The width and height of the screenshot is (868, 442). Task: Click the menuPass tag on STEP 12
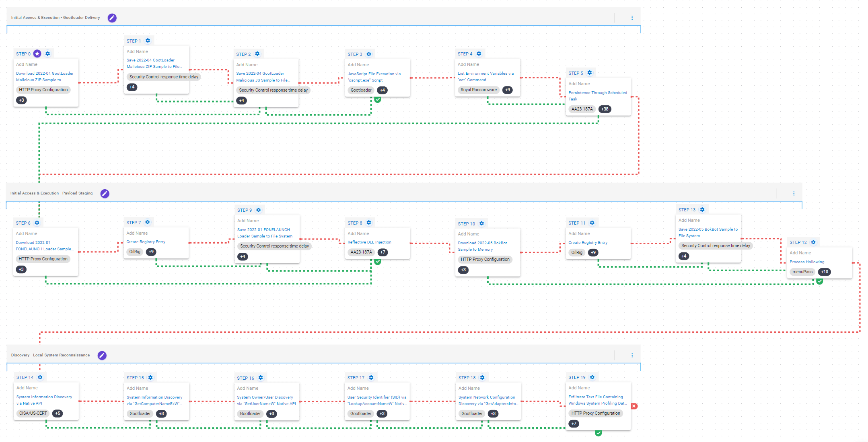pos(802,272)
